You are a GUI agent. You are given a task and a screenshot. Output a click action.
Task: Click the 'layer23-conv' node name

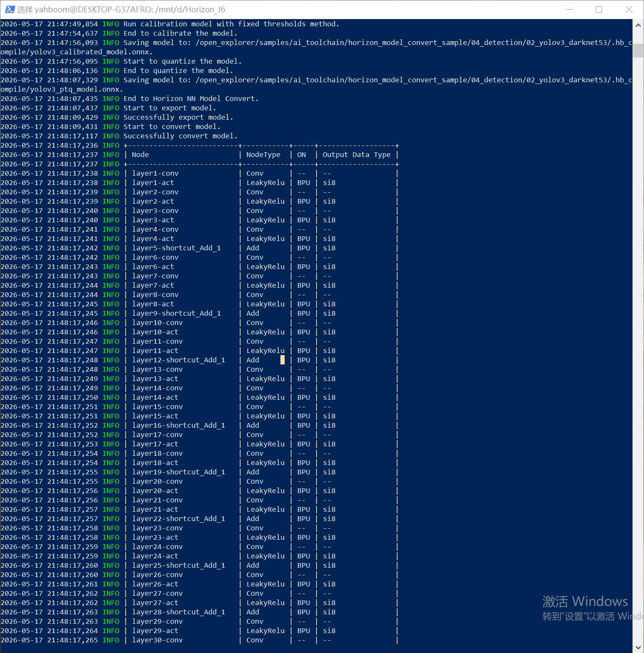click(x=157, y=528)
